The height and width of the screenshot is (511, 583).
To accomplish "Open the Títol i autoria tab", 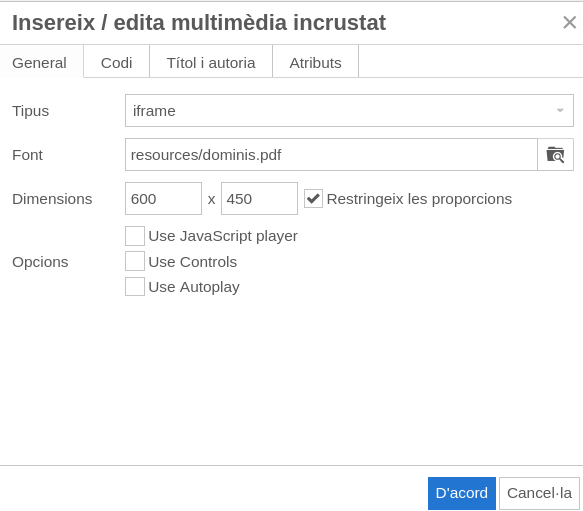I will click(x=211, y=62).
